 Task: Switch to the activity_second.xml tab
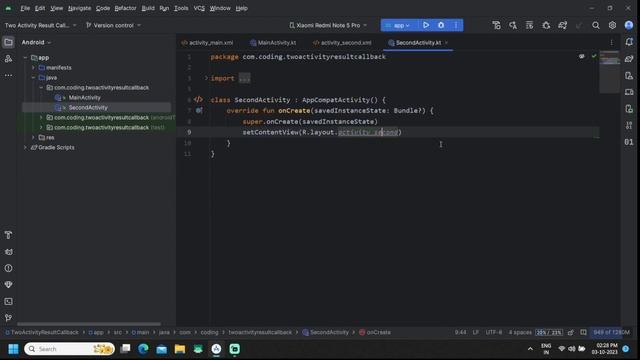pos(342,42)
